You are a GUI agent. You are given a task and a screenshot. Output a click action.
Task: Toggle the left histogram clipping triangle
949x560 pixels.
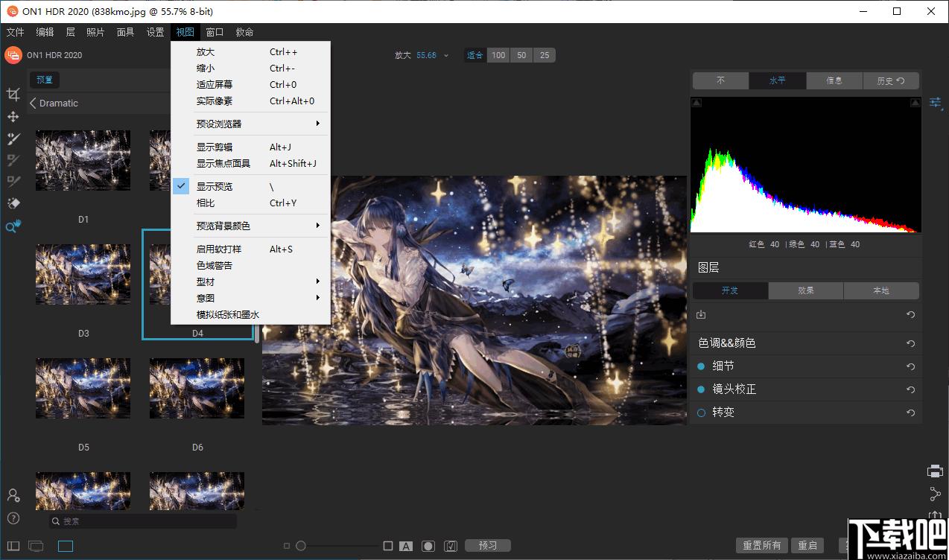click(696, 103)
